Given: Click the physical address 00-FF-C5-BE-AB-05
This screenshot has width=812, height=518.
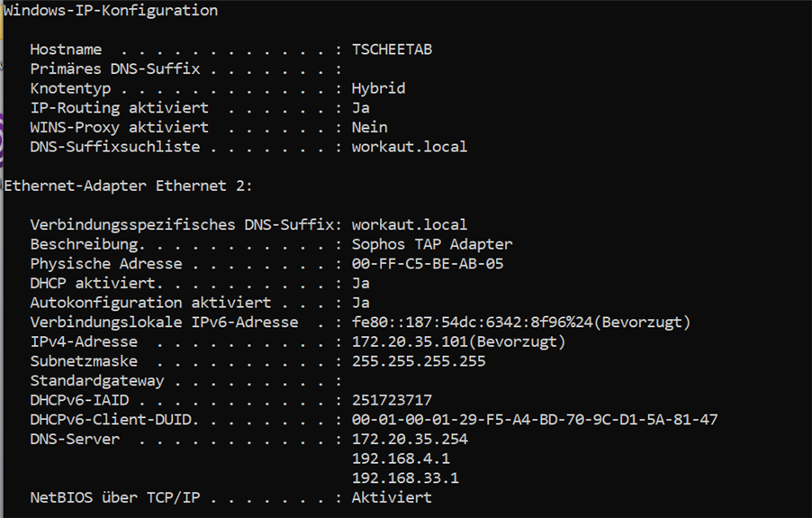Looking at the screenshot, I should tap(428, 264).
